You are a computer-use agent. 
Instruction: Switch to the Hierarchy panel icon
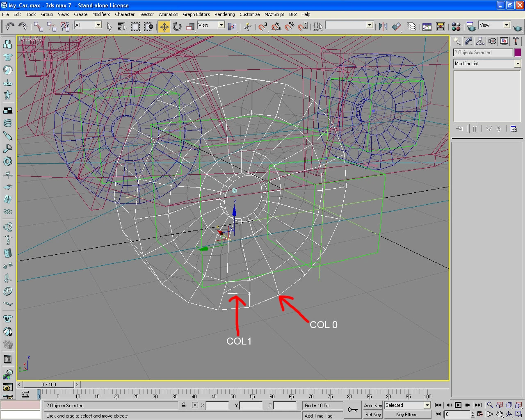480,41
